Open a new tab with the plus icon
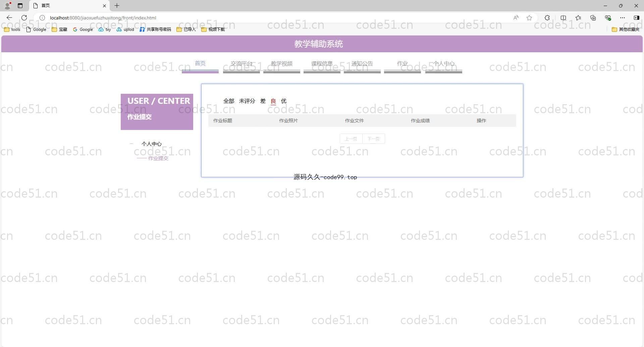644x347 pixels. 117,6
